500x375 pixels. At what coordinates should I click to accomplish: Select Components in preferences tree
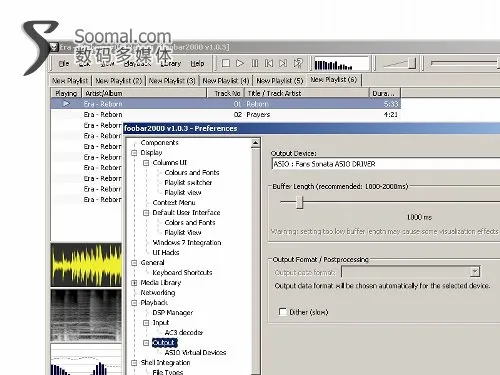pyautogui.click(x=160, y=143)
